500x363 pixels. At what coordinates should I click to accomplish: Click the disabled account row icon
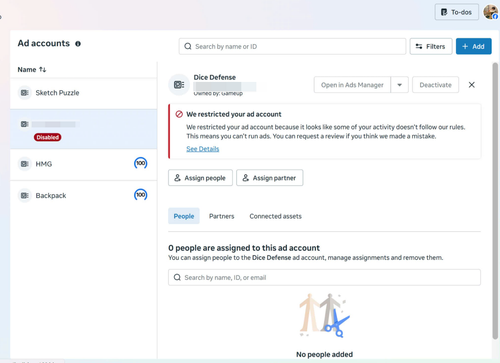[24, 124]
